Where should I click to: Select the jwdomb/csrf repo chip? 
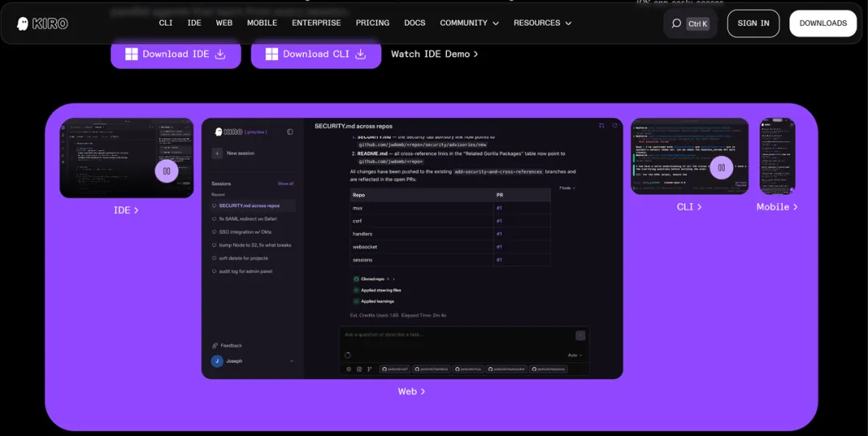(395, 369)
